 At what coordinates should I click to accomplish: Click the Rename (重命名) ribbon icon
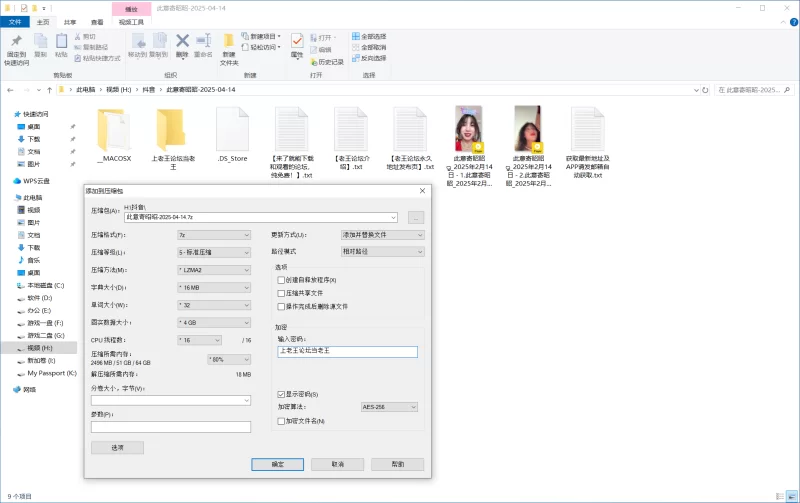[x=203, y=41]
